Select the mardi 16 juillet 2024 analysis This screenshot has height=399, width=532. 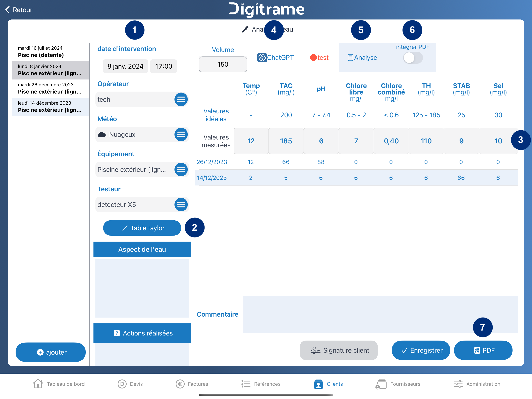click(x=50, y=52)
